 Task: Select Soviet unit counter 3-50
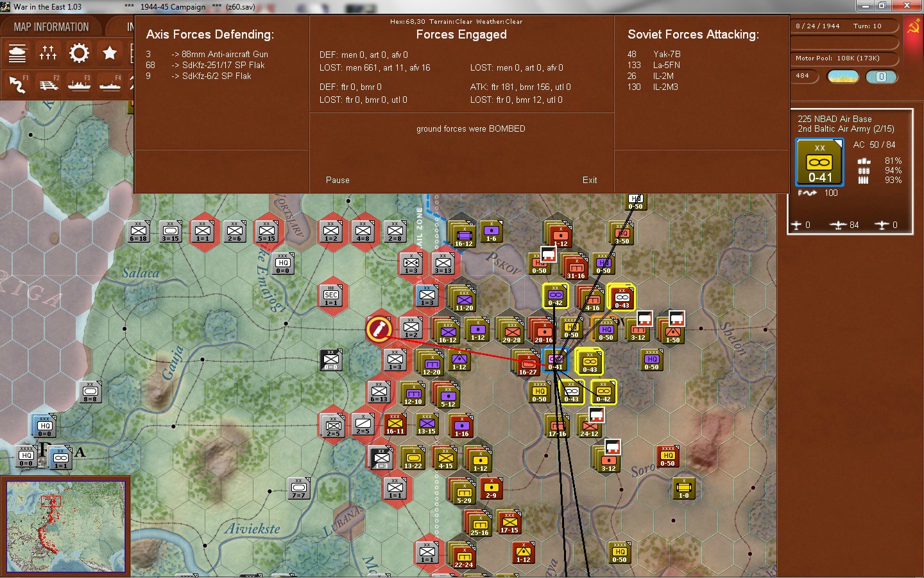622,233
